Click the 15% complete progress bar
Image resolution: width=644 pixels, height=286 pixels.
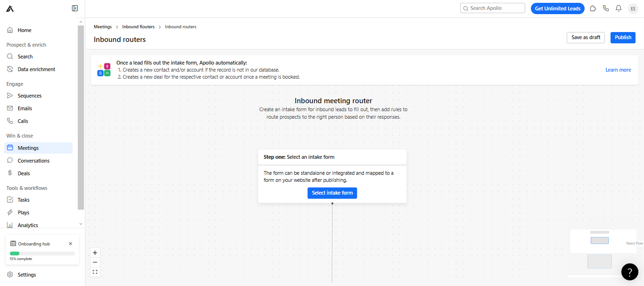(42, 253)
